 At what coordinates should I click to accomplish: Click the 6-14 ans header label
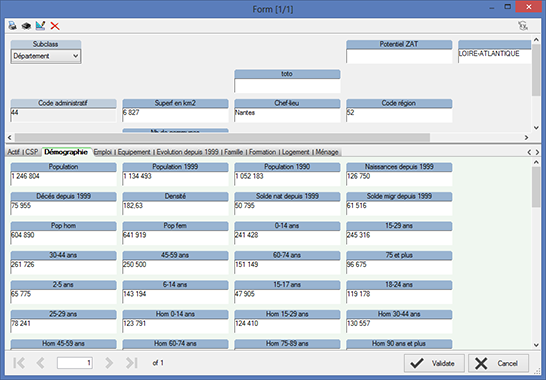175,285
